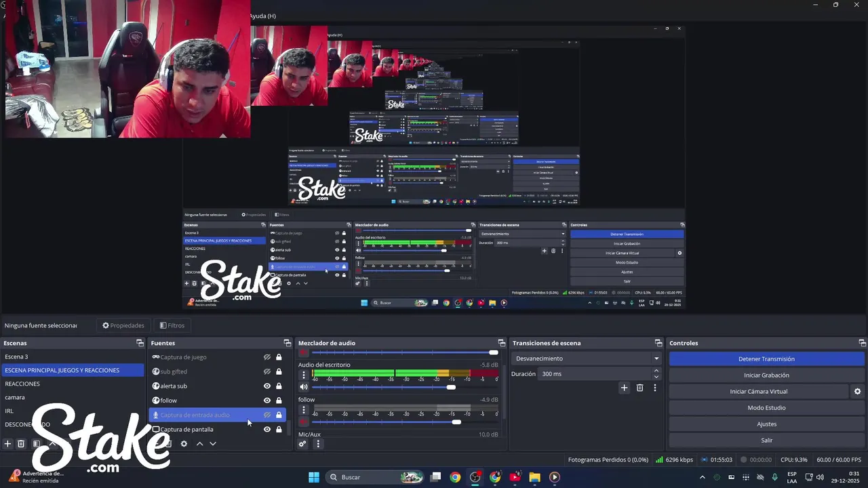Viewport: 868px width, 488px height.
Task: Open transition properties three-dot menu
Action: tap(654, 388)
